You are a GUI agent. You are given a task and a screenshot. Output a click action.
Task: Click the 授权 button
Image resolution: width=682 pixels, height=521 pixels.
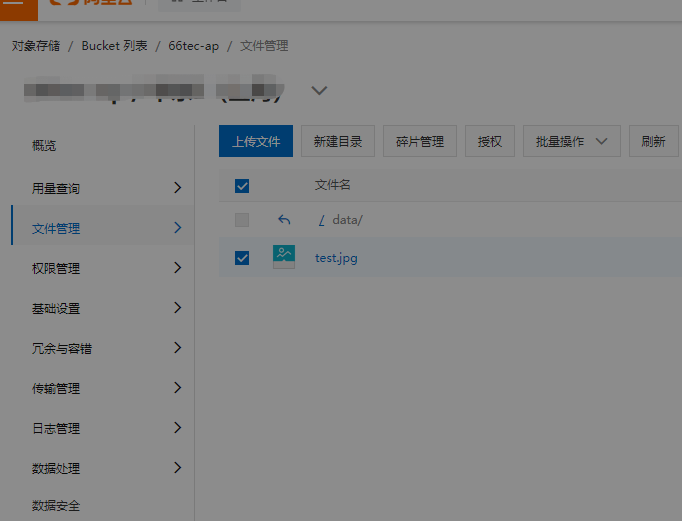(490, 141)
